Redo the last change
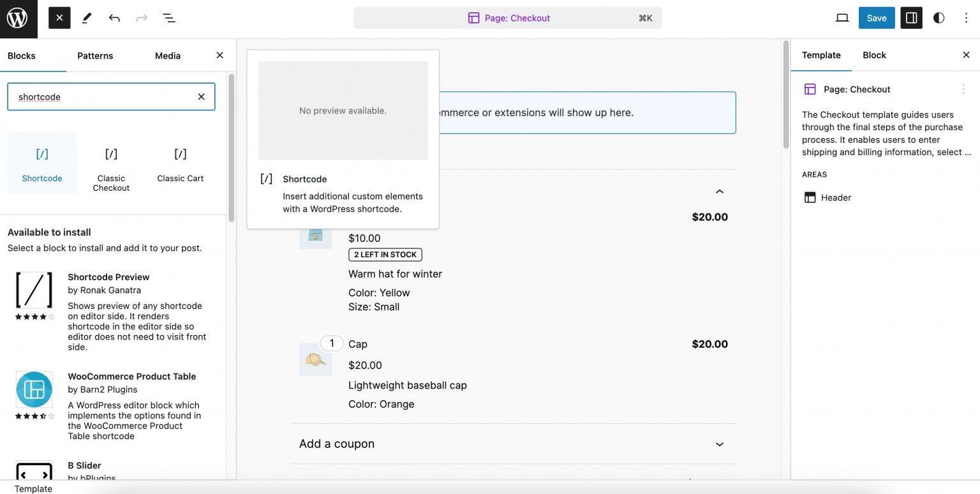 pos(141,18)
